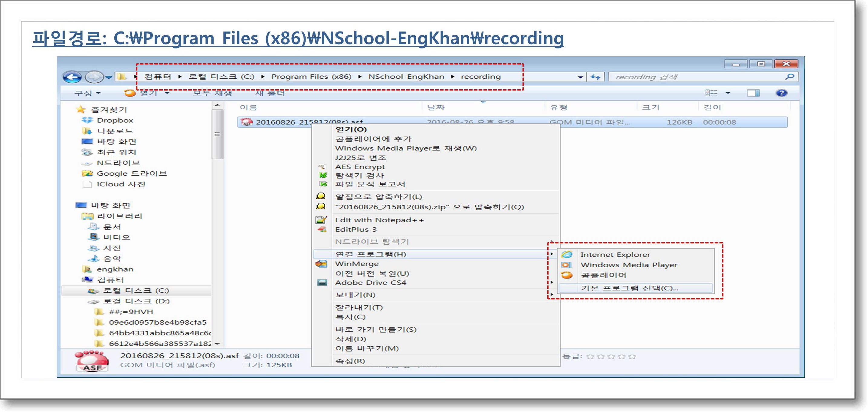Open 최근 위치 in favorites
Viewport: 868px width, 412px height.
pyautogui.click(x=116, y=152)
